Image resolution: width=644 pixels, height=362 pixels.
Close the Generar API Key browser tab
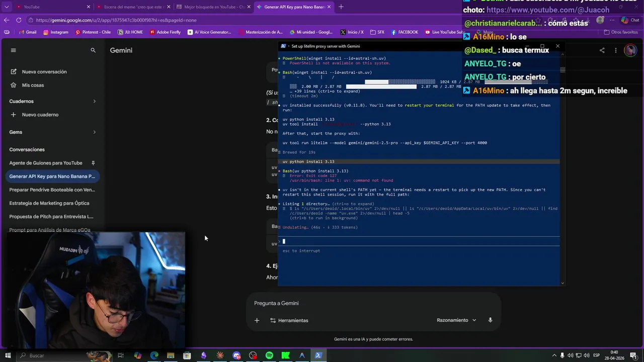click(x=330, y=7)
